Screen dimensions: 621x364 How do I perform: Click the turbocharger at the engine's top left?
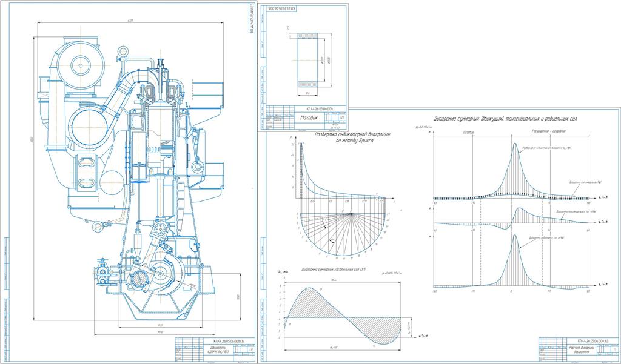(79, 65)
